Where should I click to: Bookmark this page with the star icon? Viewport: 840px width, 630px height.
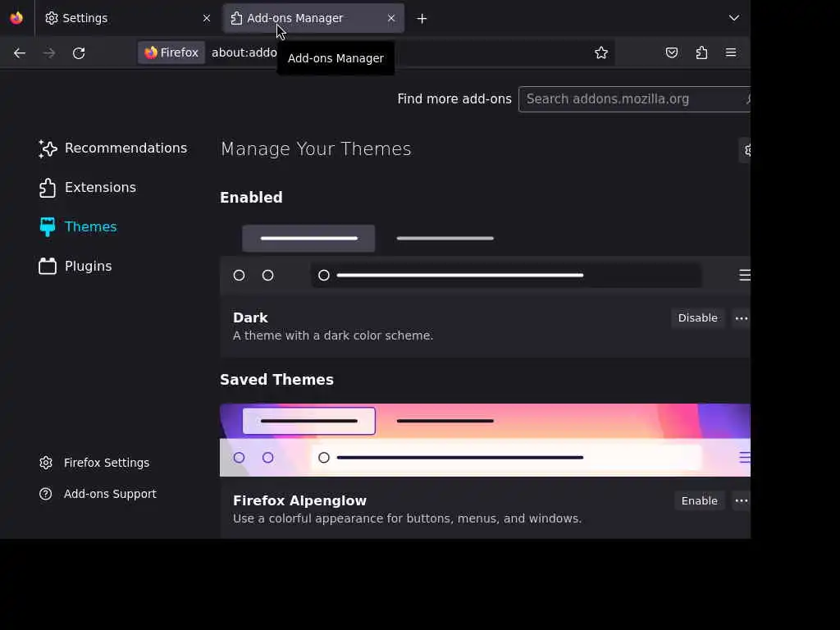tap(601, 52)
